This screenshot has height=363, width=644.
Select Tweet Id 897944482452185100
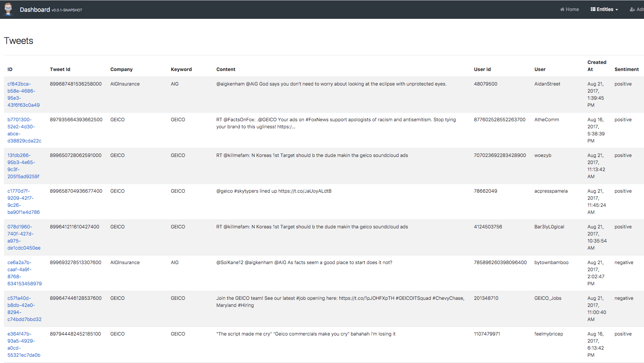[x=75, y=334]
